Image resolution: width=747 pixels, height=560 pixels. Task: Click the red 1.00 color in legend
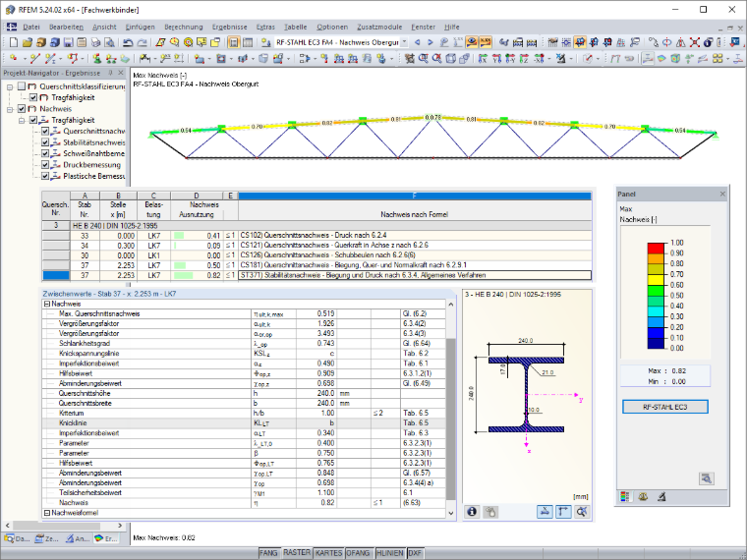(656, 249)
